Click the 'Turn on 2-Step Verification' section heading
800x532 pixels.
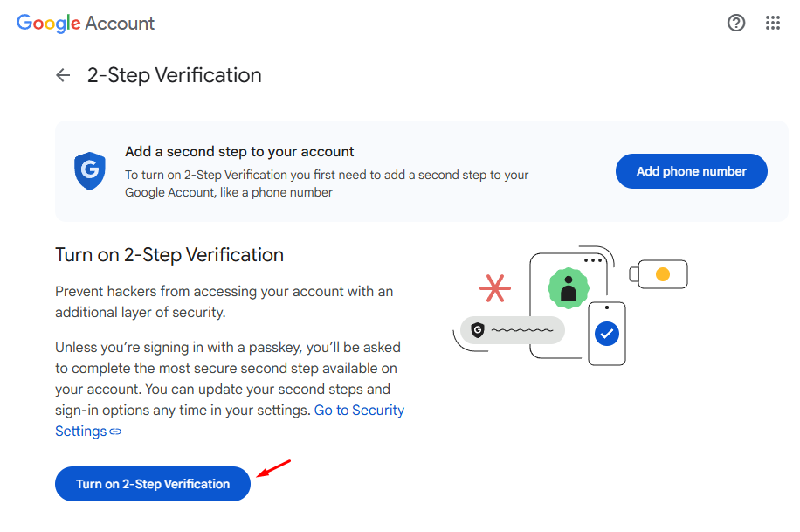(169, 255)
